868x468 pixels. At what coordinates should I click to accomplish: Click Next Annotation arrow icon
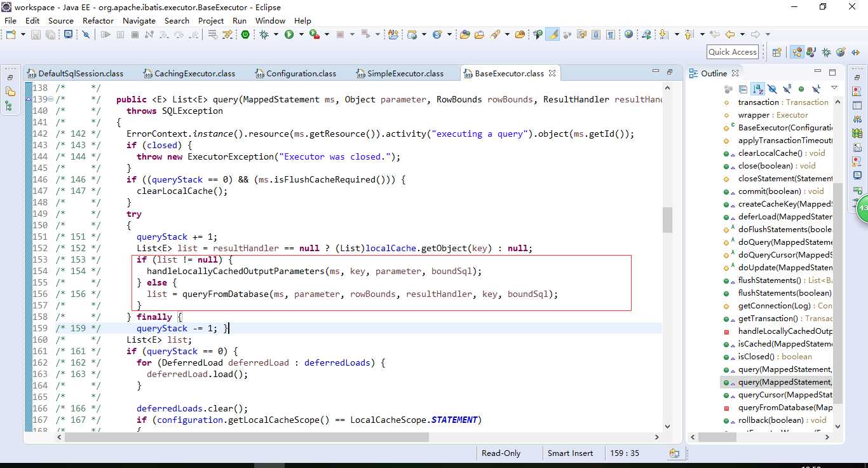(663, 34)
